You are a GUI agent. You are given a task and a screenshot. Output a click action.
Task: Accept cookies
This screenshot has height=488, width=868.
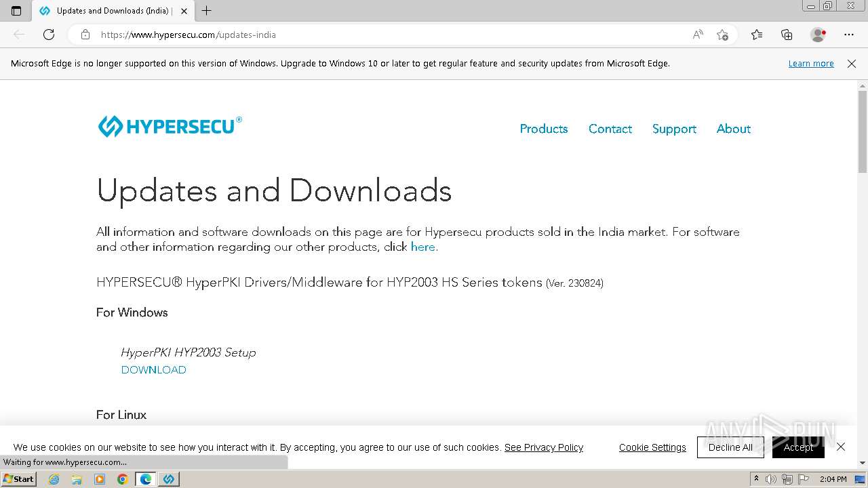click(798, 447)
